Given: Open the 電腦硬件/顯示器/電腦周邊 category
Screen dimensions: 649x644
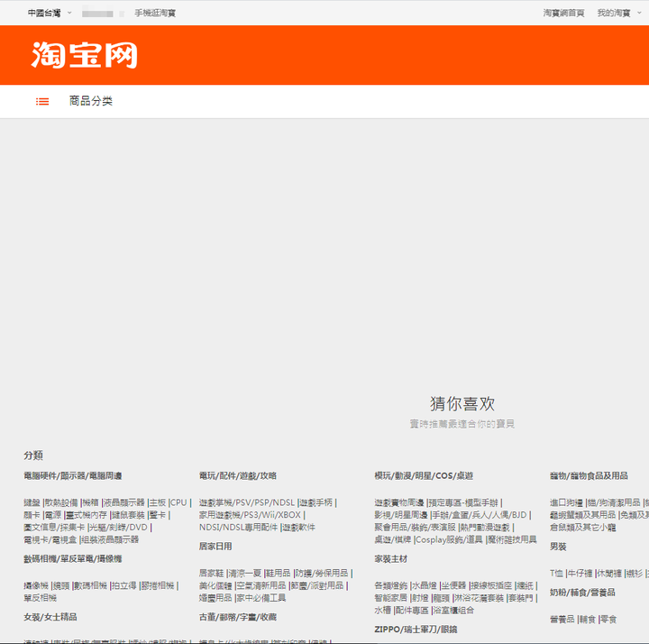Looking at the screenshot, I should pos(73,476).
